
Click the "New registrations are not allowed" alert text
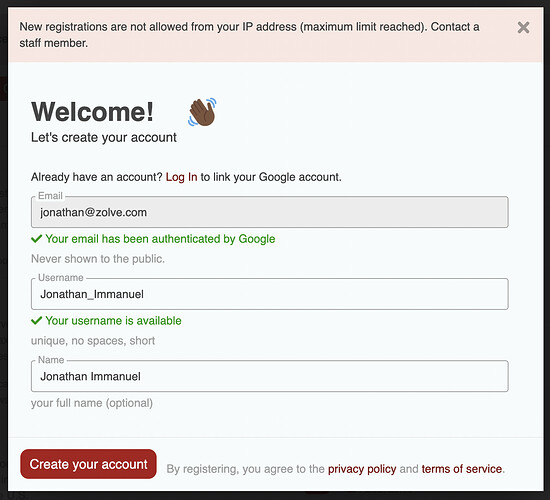click(249, 35)
